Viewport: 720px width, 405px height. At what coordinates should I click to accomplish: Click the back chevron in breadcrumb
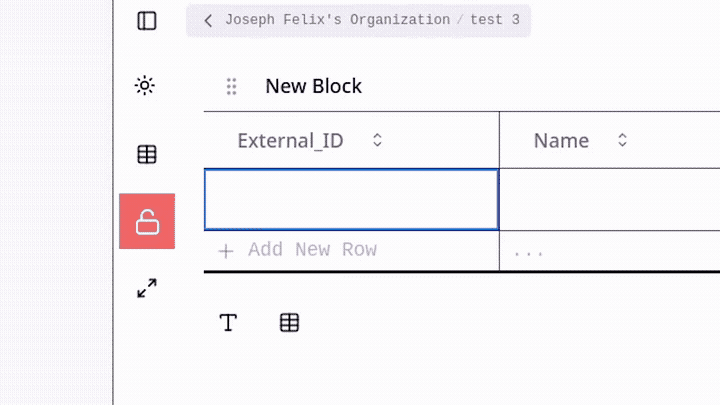(208, 20)
